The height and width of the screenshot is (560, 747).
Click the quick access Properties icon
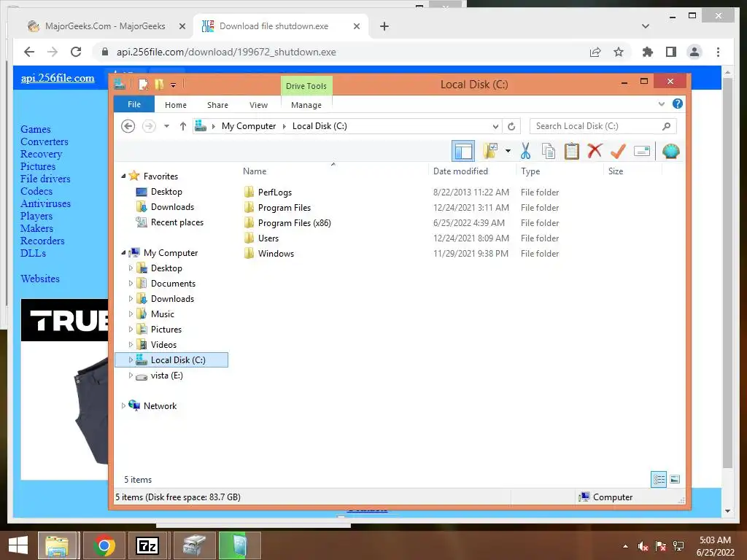click(x=144, y=85)
